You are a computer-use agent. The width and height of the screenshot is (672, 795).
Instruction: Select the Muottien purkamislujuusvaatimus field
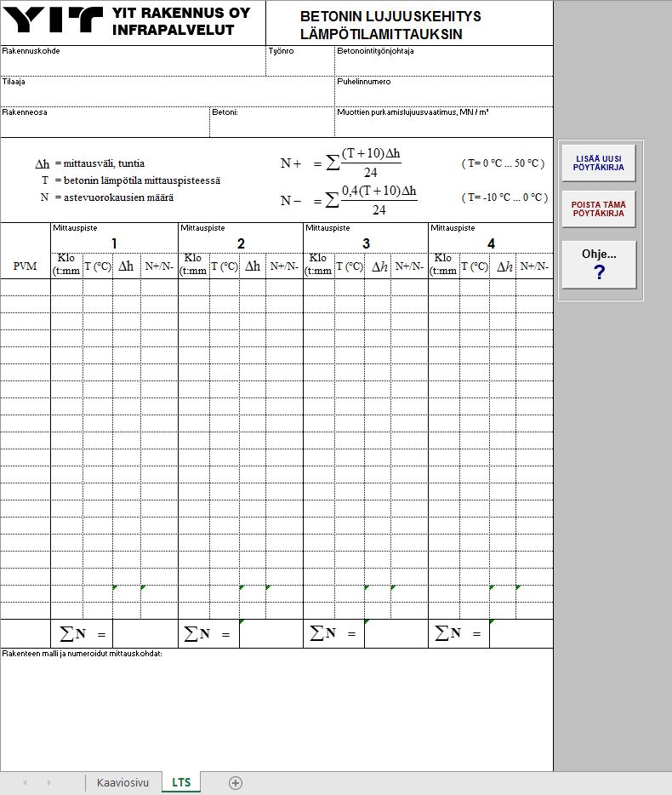[444, 123]
